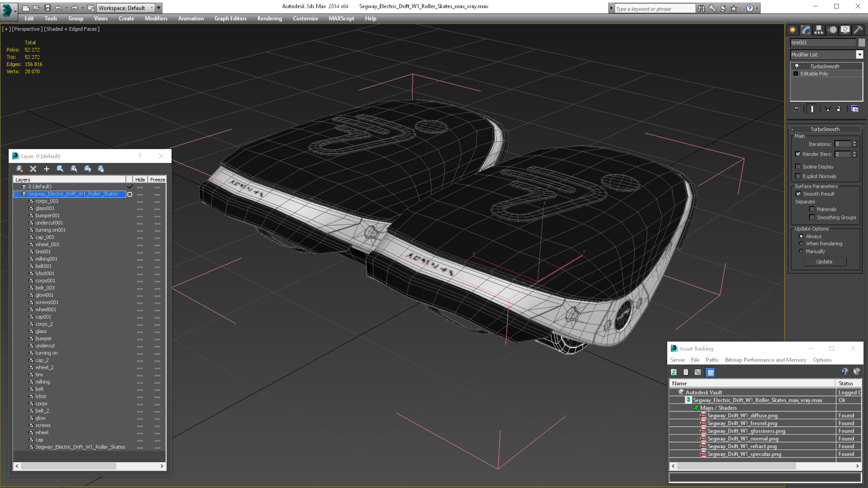Viewport: 868px width, 488px height.
Task: Open the Modify command panel tab
Action: [x=806, y=30]
